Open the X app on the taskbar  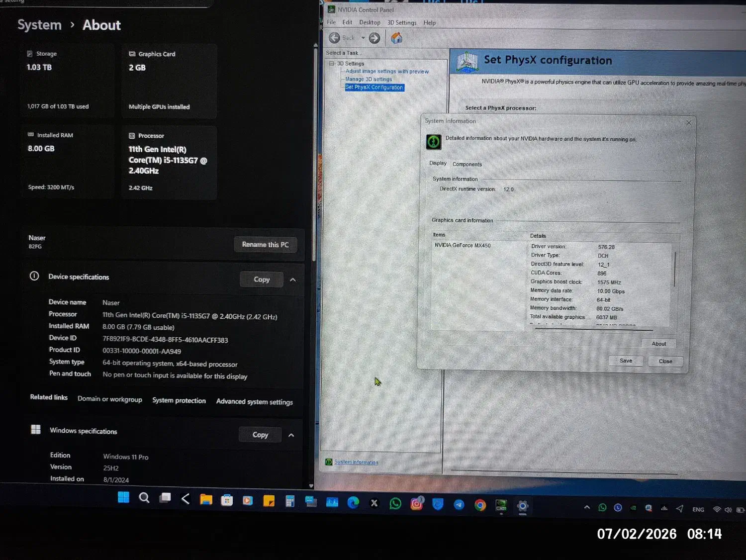click(x=374, y=503)
